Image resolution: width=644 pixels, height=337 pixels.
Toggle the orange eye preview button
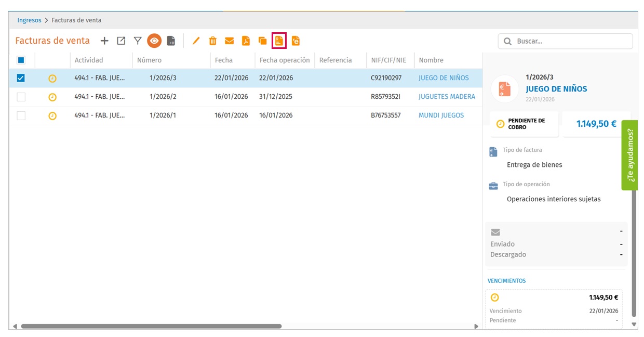coord(154,41)
